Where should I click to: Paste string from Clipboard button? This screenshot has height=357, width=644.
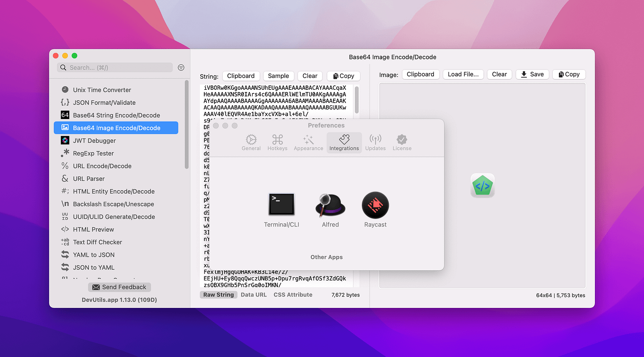[241, 76]
